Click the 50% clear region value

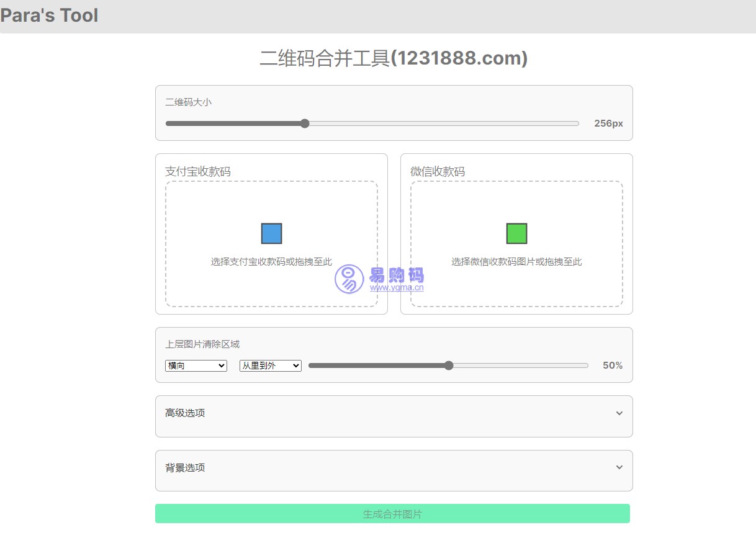[612, 365]
